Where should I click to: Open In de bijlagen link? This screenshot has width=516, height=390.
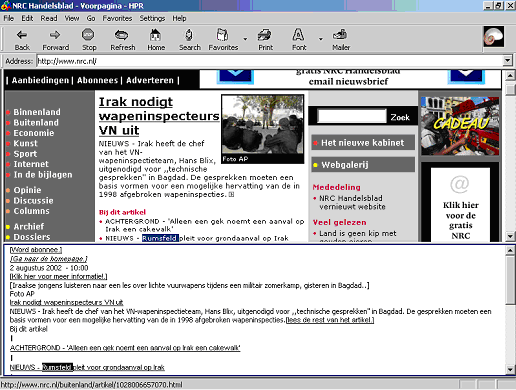[x=43, y=175]
